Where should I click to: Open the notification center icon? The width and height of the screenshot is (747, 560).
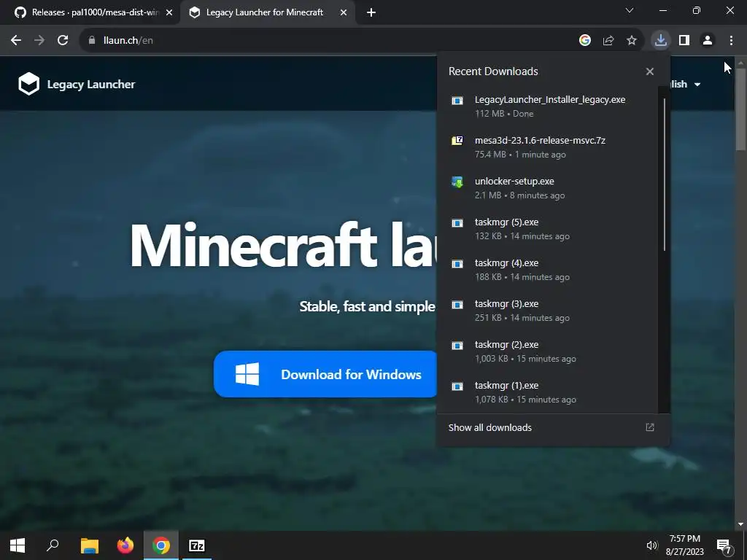click(724, 545)
